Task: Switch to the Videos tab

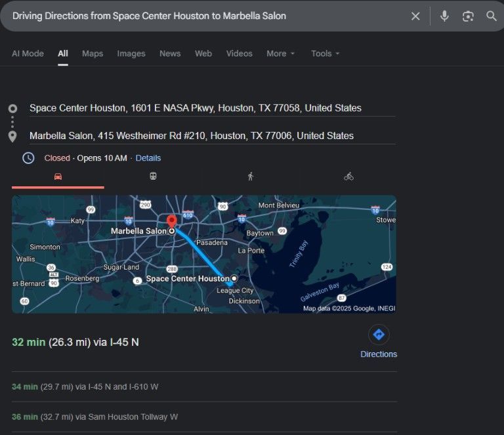Action: tap(239, 53)
